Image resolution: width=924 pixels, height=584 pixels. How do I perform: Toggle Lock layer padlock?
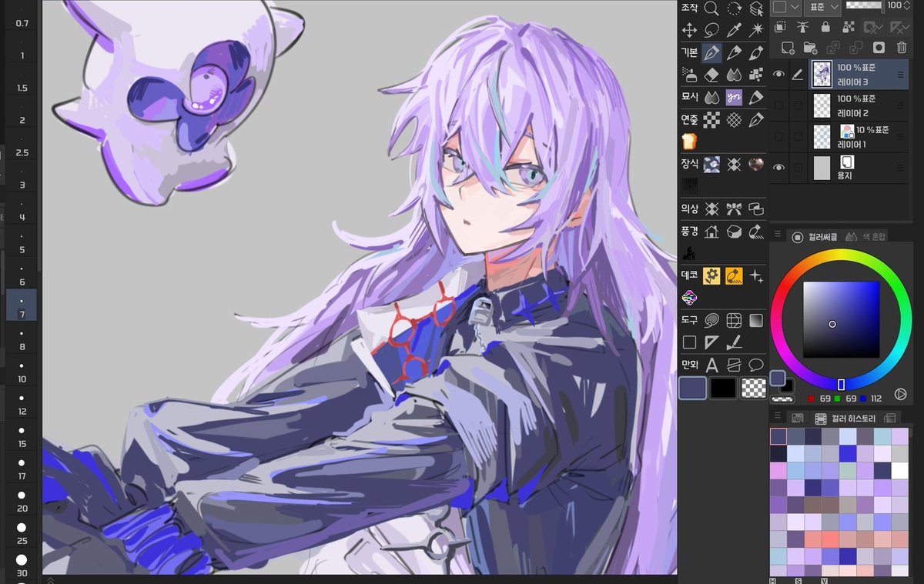825,27
